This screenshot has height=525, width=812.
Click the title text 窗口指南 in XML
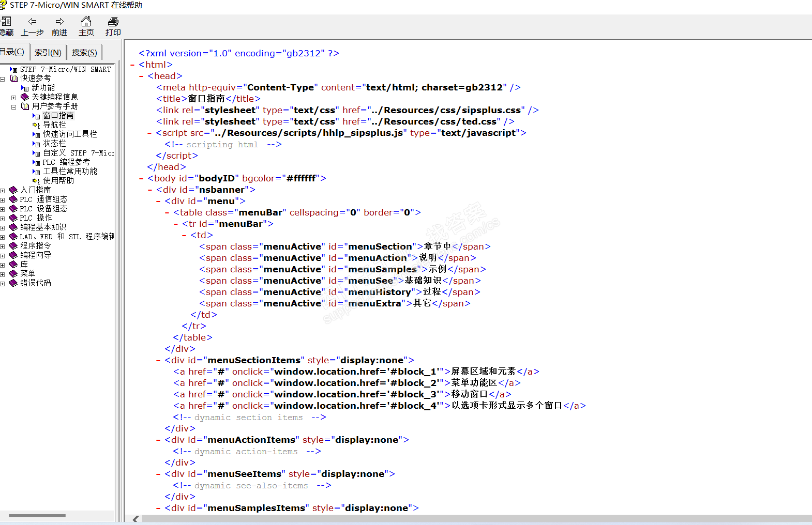[x=206, y=99]
